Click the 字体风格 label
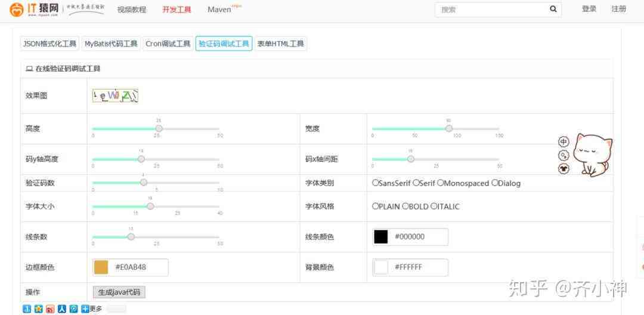Image resolution: width=644 pixels, height=315 pixels. click(x=320, y=206)
